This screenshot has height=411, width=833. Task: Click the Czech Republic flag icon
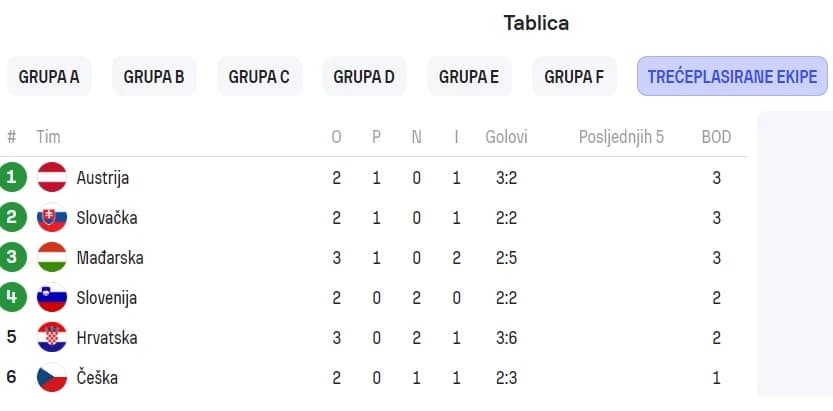[x=52, y=378]
